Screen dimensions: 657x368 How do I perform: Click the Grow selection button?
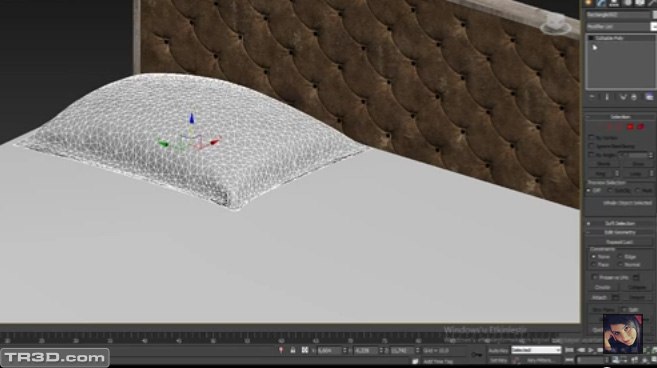pos(638,164)
